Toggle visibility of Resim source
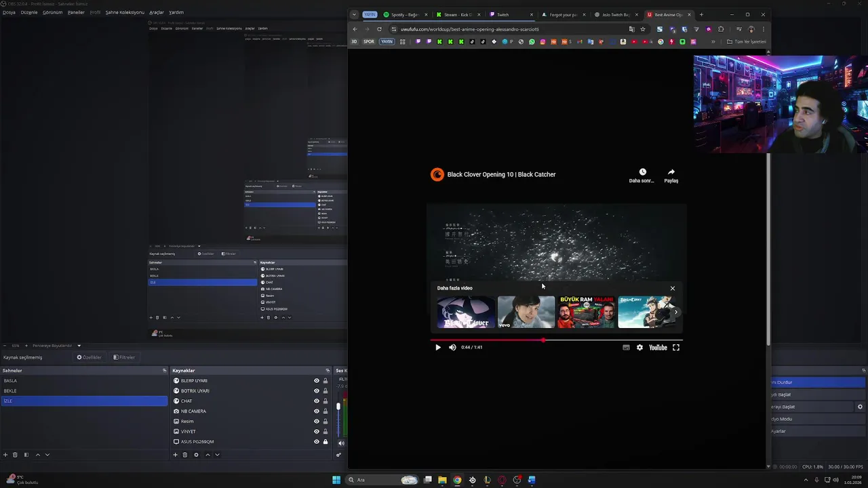 coord(316,422)
